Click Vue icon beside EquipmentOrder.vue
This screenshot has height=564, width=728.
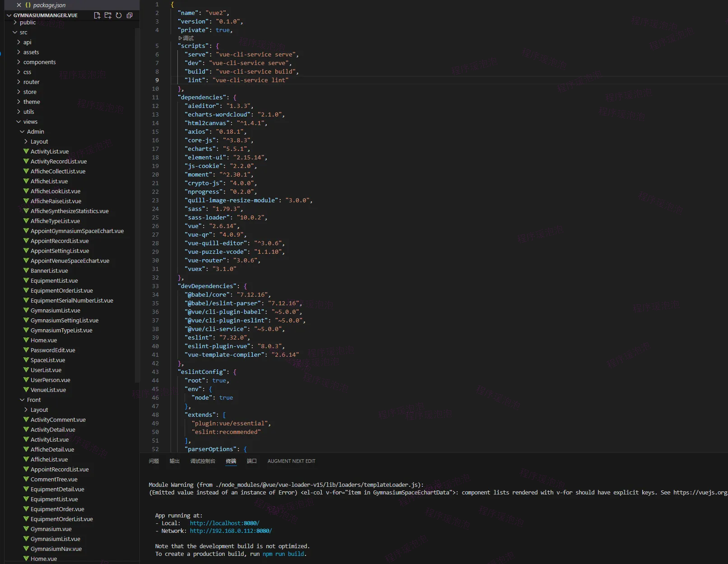click(x=26, y=509)
